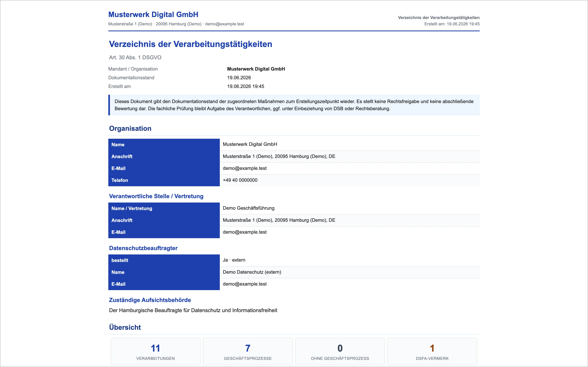Click the header address line with demo@example.test

(x=176, y=24)
